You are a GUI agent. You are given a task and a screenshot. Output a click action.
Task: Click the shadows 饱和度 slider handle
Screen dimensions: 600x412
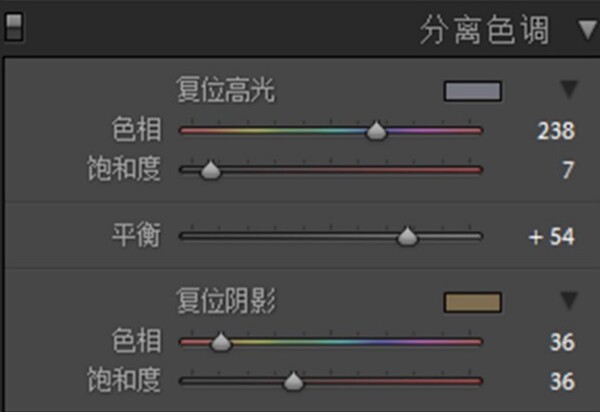(293, 381)
